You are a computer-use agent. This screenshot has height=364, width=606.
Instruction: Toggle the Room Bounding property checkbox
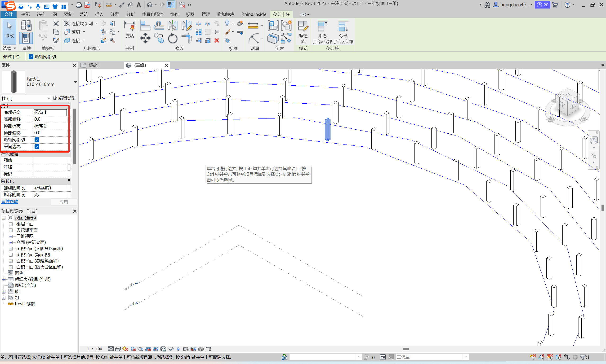(x=37, y=147)
